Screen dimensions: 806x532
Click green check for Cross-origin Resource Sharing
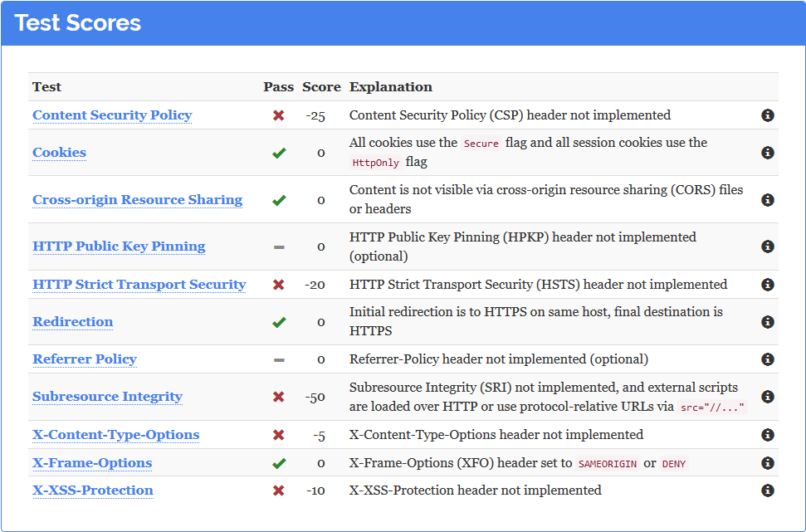[279, 201]
